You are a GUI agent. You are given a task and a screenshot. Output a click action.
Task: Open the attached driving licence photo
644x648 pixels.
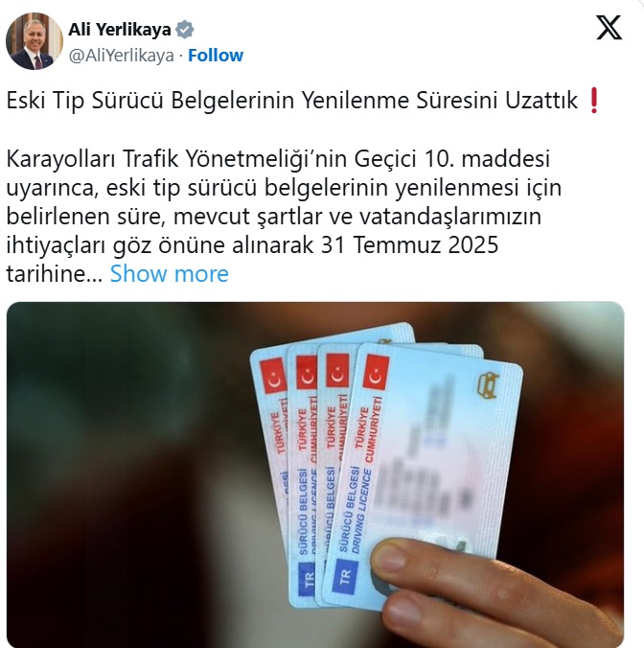tap(315, 474)
